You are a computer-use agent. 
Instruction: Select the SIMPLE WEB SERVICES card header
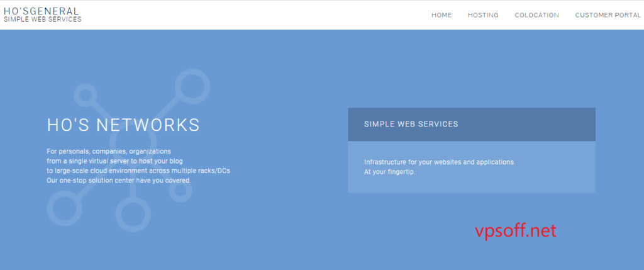tap(471, 124)
